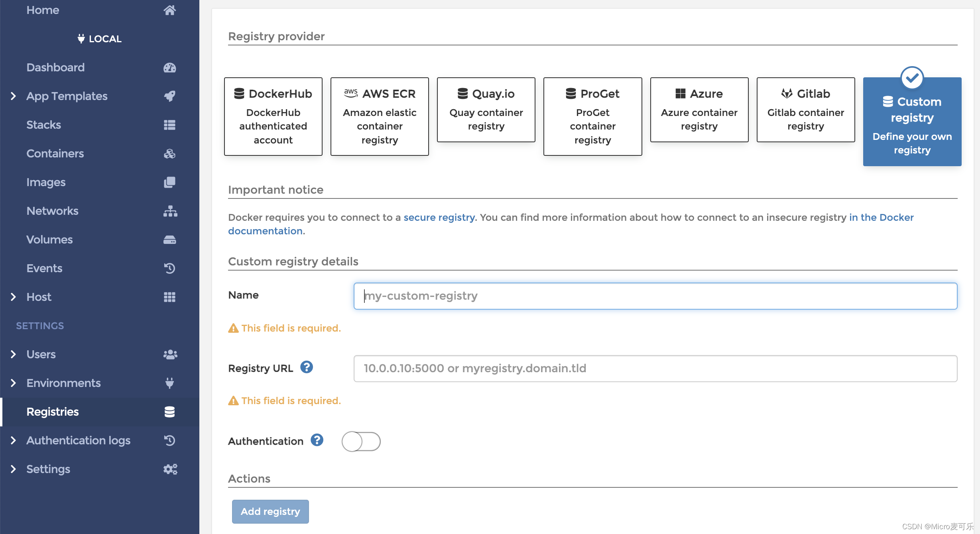Open the Settings menu item
This screenshot has height=534, width=980.
click(x=48, y=469)
